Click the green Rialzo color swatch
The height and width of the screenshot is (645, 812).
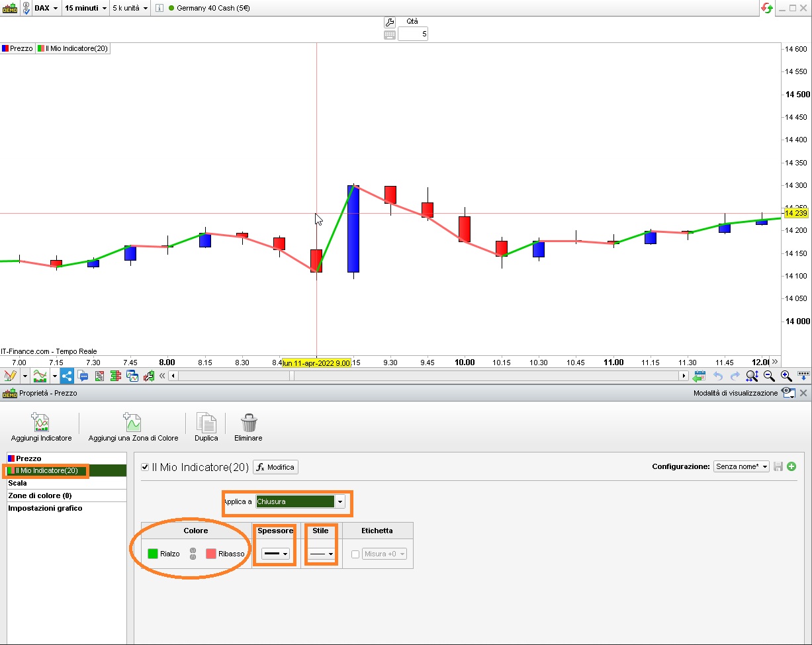pos(153,554)
